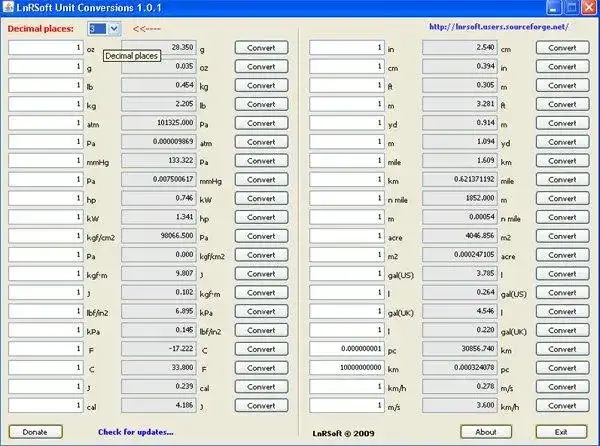Click the acre input field
The image size is (600, 446).
[347, 236]
